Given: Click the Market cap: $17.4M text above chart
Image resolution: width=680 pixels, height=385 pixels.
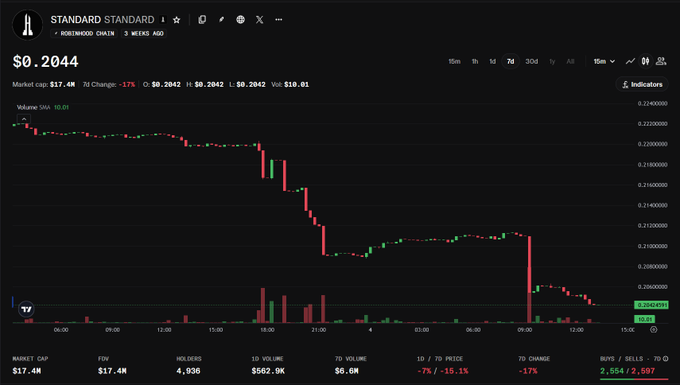Looking at the screenshot, I should coord(43,85).
